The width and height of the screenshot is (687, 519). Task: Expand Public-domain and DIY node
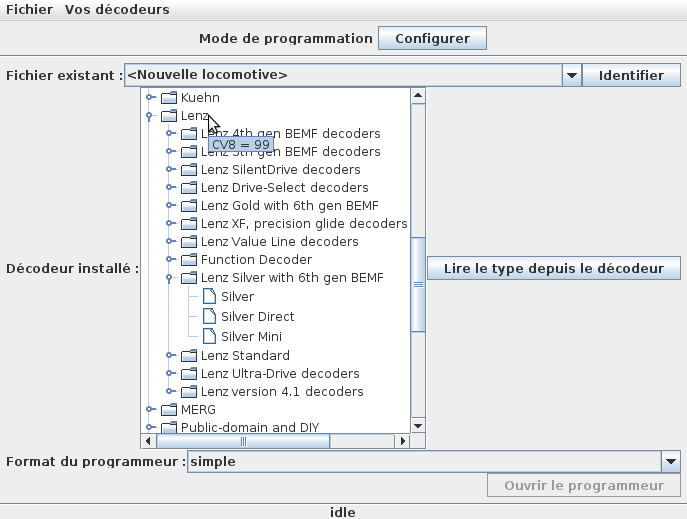point(150,427)
